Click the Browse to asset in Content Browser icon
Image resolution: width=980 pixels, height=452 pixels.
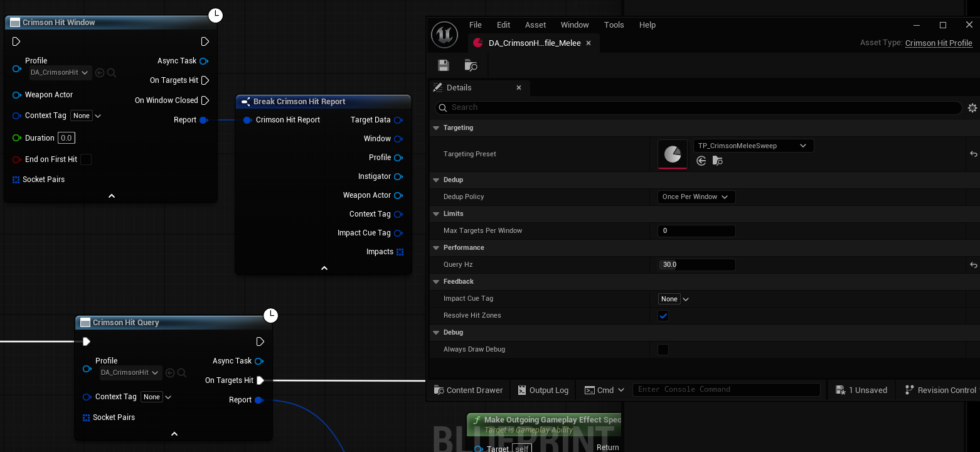471,65
